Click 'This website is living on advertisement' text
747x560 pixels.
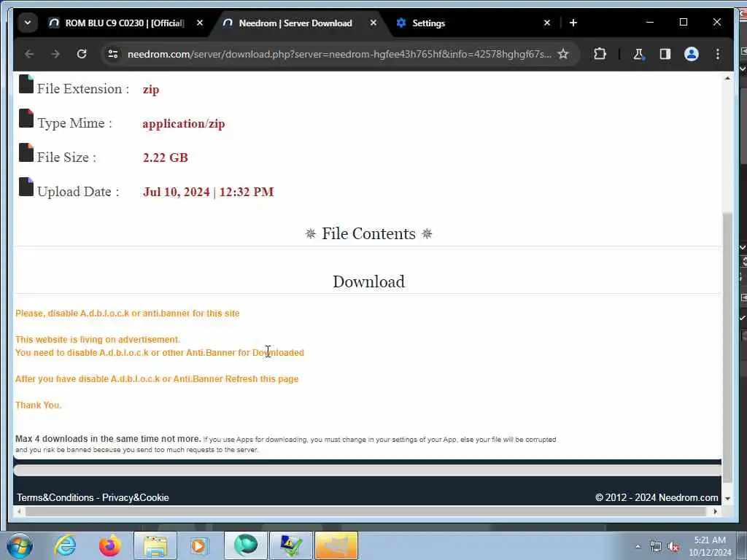point(98,340)
